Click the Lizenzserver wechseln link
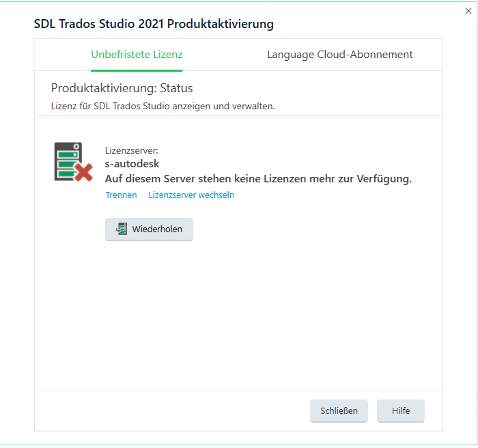The image size is (478, 448). 191,195
